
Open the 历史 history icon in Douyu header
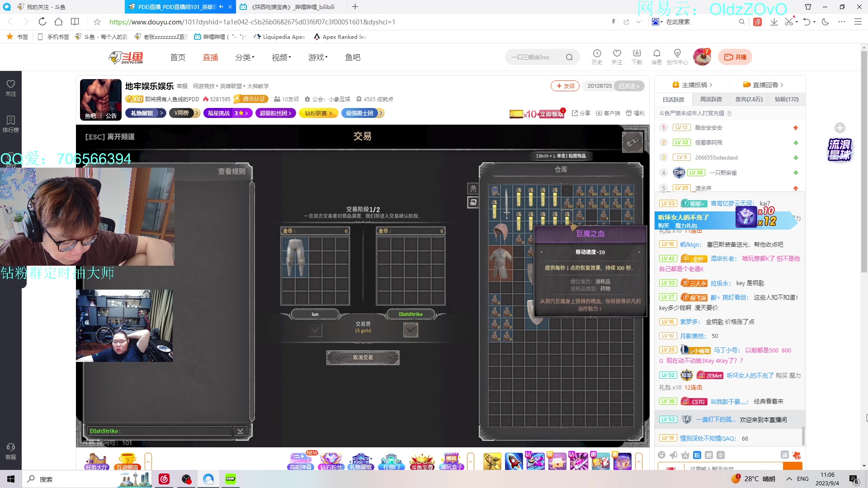pyautogui.click(x=597, y=57)
